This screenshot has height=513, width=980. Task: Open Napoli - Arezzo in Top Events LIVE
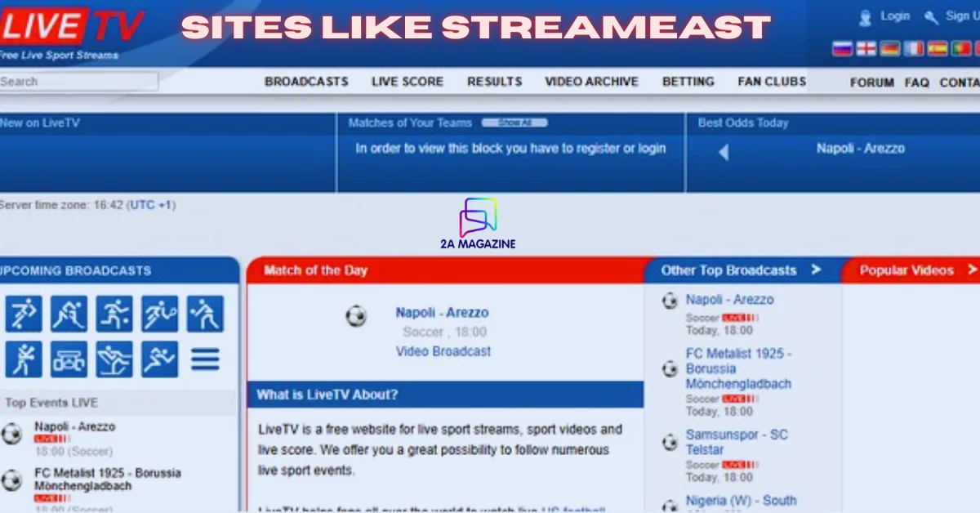pos(74,426)
